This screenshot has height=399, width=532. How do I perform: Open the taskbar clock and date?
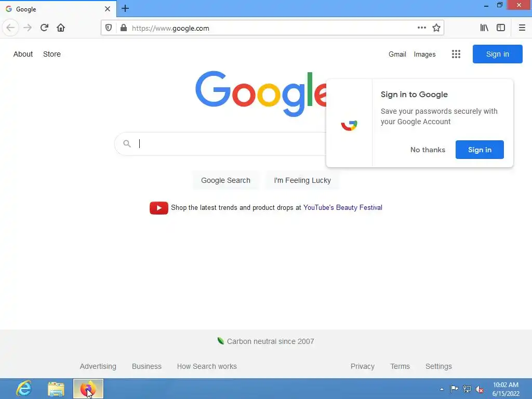click(506, 389)
